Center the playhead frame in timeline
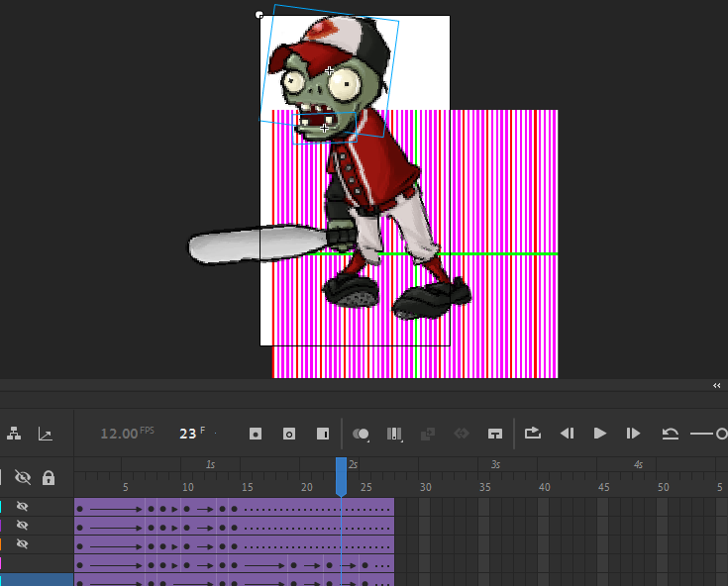This screenshot has height=586, width=728. (x=495, y=434)
